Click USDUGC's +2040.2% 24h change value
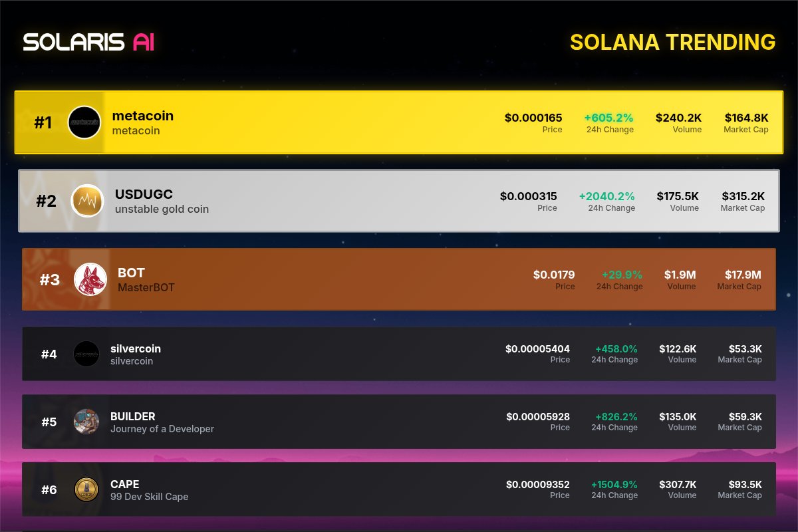 coord(606,196)
